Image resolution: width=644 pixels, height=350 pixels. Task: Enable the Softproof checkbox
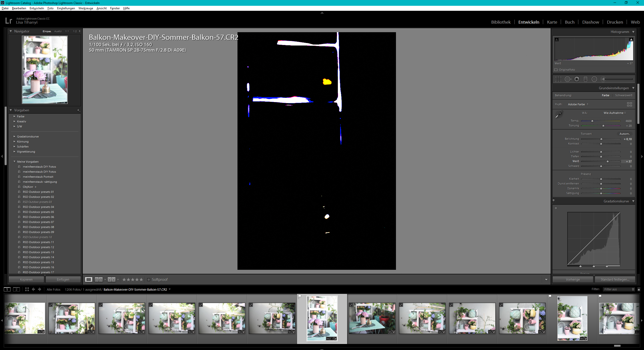coord(149,280)
